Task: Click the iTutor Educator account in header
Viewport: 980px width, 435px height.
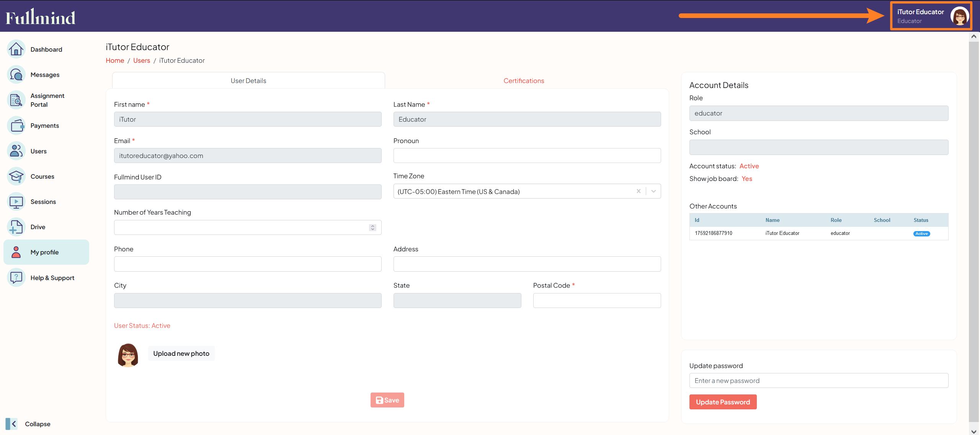Action: tap(930, 16)
